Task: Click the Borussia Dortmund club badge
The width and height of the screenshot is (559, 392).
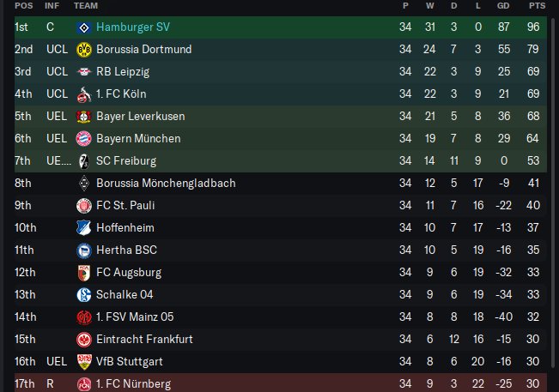Action: (83, 50)
